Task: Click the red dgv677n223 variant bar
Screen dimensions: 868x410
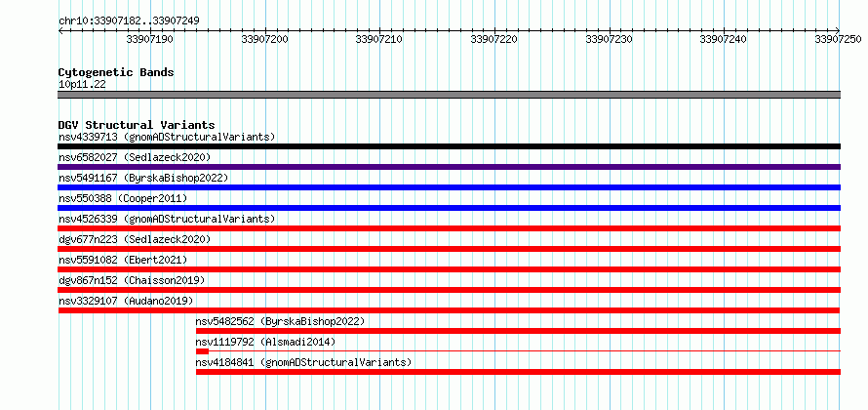Action: pyautogui.click(x=450, y=249)
